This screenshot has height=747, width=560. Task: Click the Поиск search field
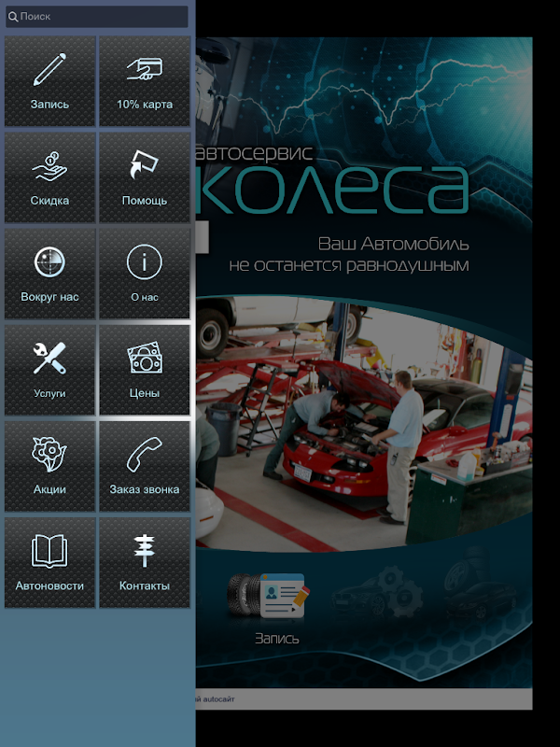(97, 16)
